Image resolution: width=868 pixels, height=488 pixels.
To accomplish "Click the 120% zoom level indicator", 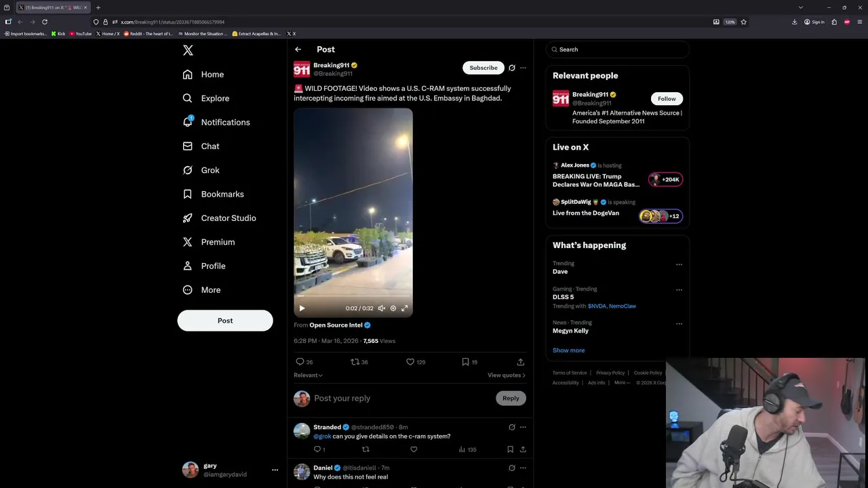I will (730, 22).
